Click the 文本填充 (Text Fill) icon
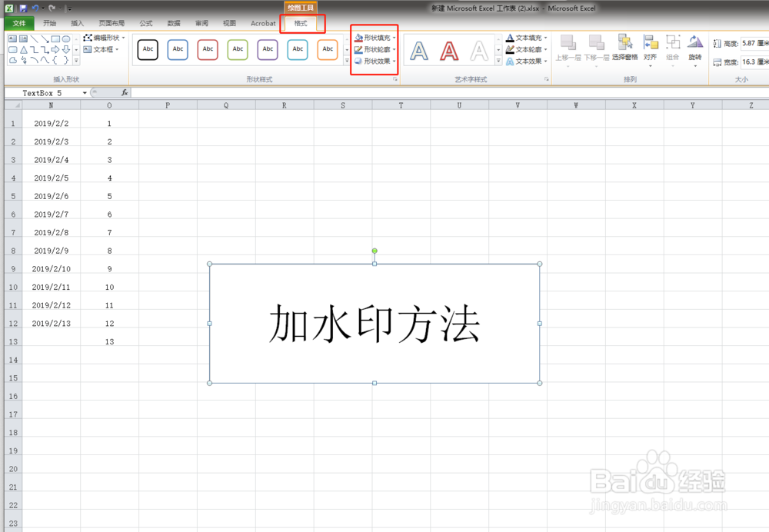Image resolution: width=769 pixels, height=532 pixels. pos(510,38)
